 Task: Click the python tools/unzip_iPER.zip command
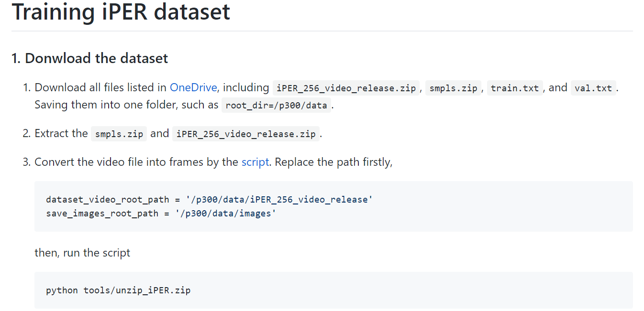click(118, 290)
